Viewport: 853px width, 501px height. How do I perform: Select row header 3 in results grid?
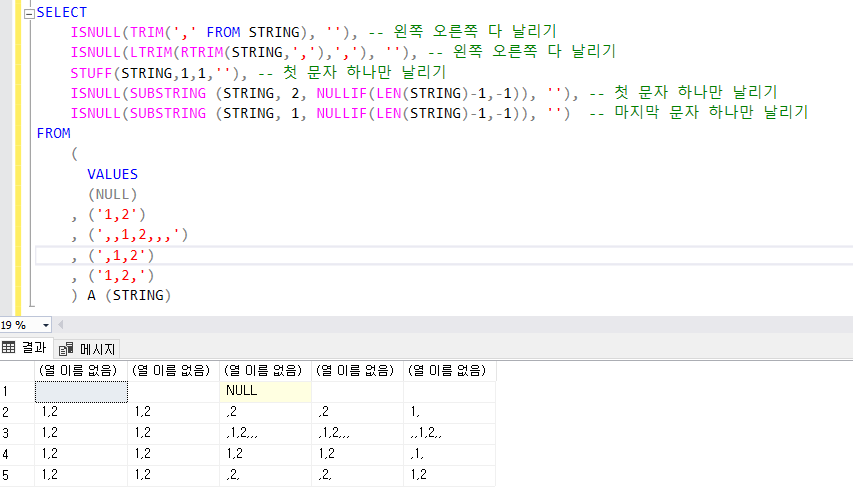[17, 434]
